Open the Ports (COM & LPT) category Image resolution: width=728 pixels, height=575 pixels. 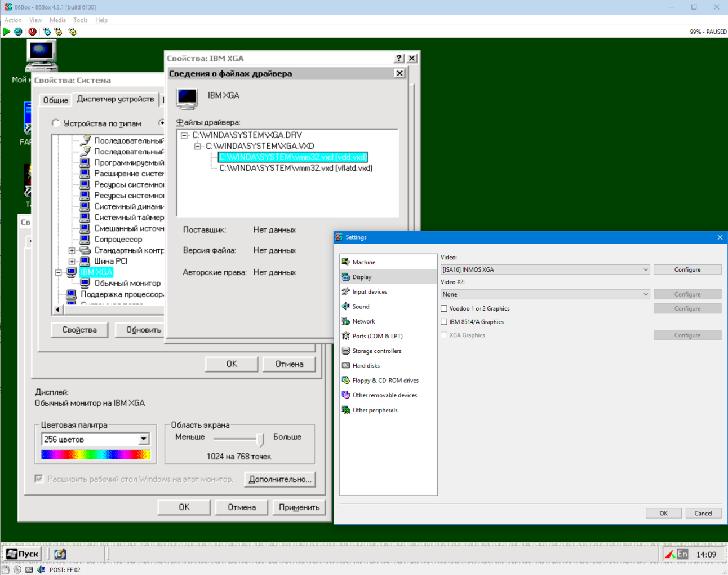tap(388, 336)
